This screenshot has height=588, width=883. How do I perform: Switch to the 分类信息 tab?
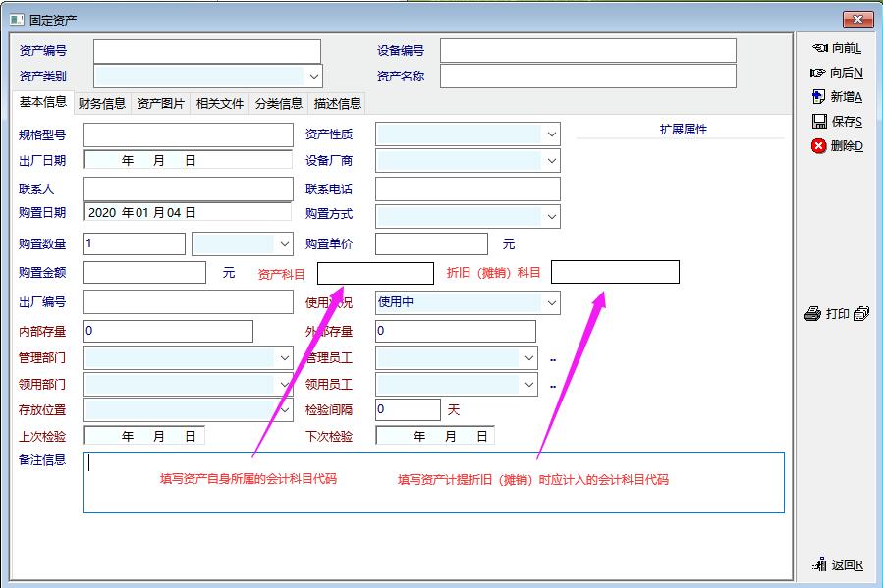(279, 103)
